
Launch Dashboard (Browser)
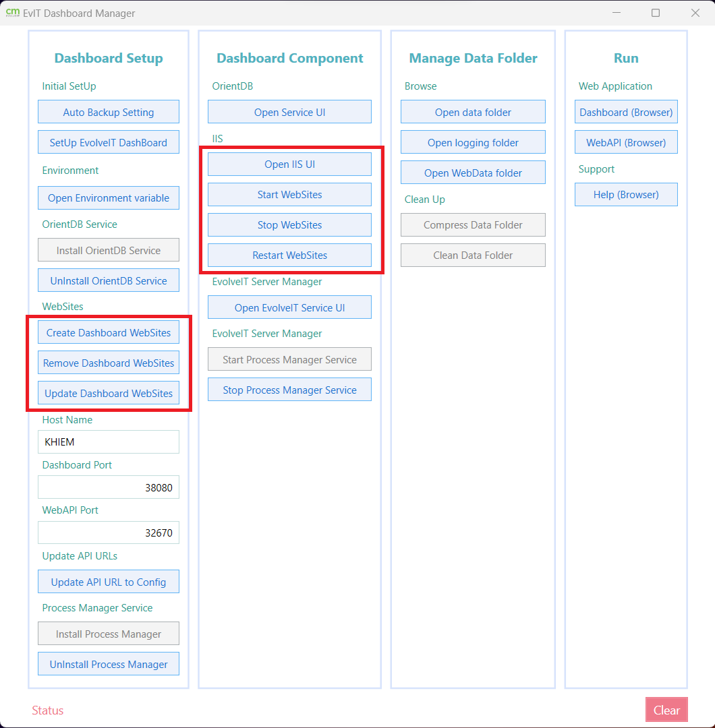pos(626,112)
